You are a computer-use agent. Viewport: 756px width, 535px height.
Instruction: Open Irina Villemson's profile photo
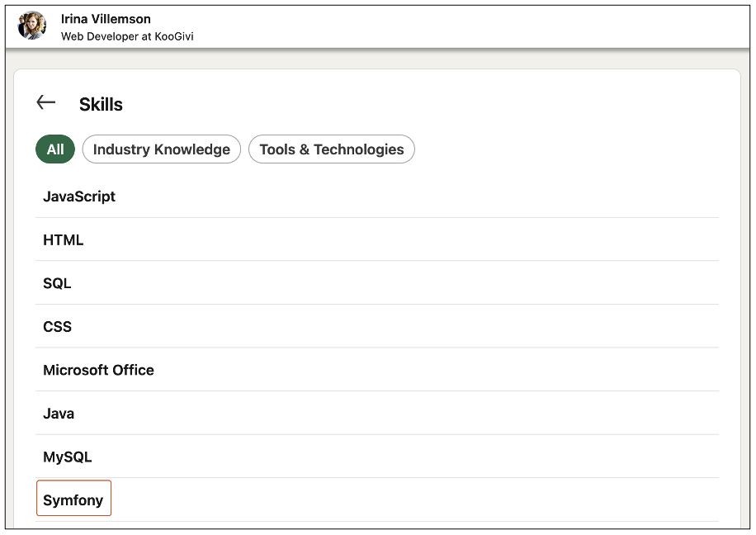[x=31, y=25]
